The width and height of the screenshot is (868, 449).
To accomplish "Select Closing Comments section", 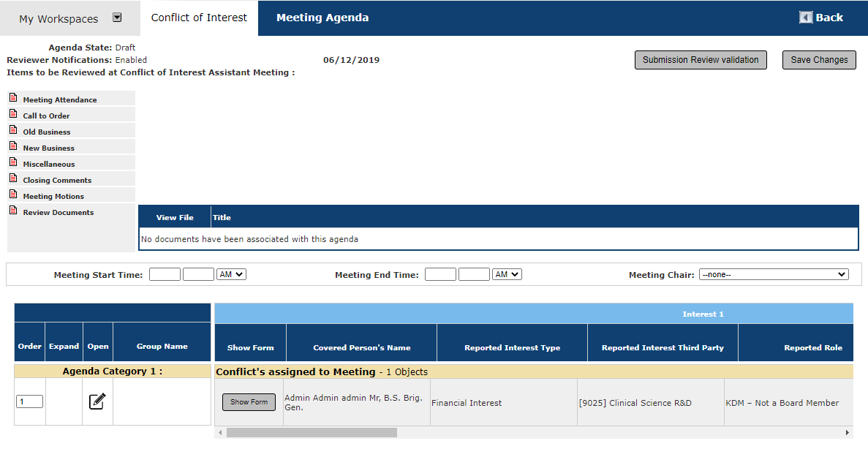I will point(57,180).
